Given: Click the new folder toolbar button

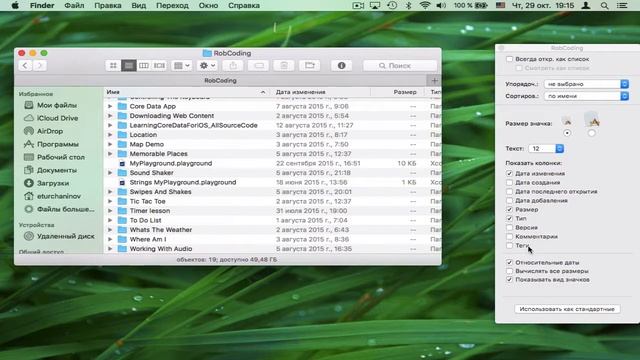Looking at the screenshot, I should point(309,65).
